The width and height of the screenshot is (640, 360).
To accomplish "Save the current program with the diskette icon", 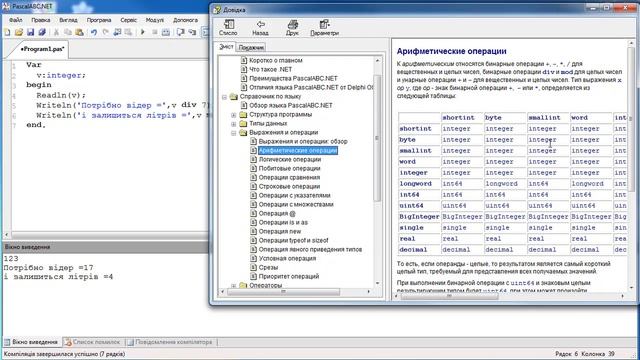I will point(31,32).
